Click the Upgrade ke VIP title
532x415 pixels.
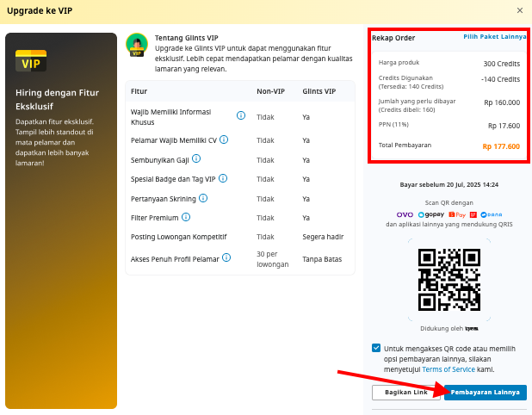click(x=40, y=11)
